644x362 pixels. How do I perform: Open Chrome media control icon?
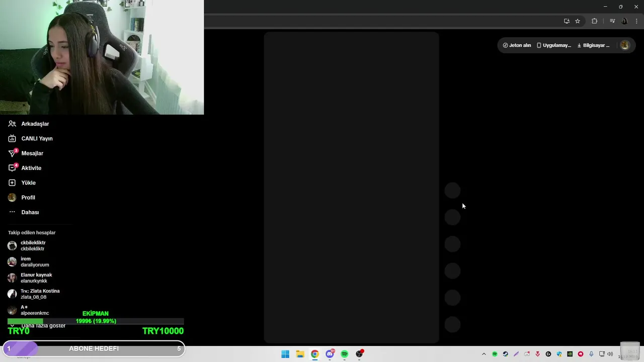click(612, 21)
